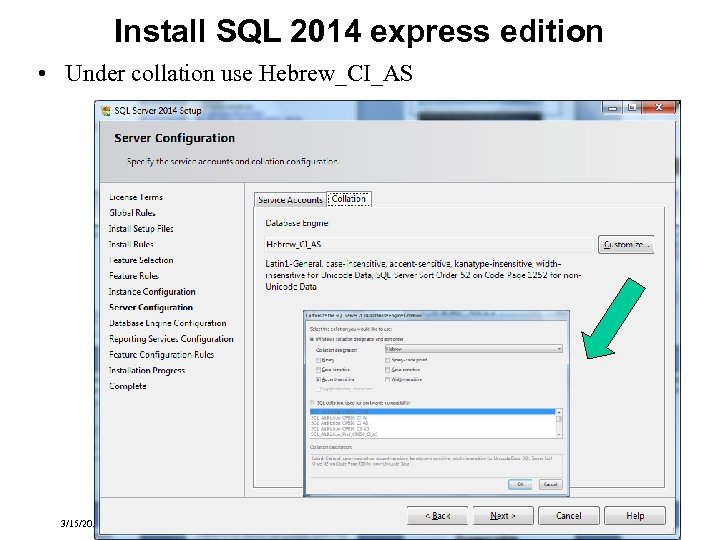
Task: Click Reporting Services Configuration step
Action: [171, 339]
